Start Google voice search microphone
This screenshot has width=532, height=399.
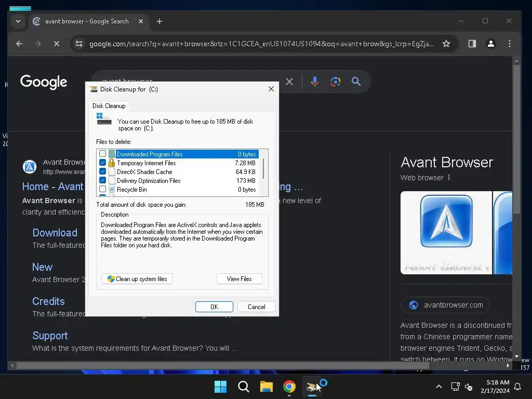pyautogui.click(x=314, y=82)
